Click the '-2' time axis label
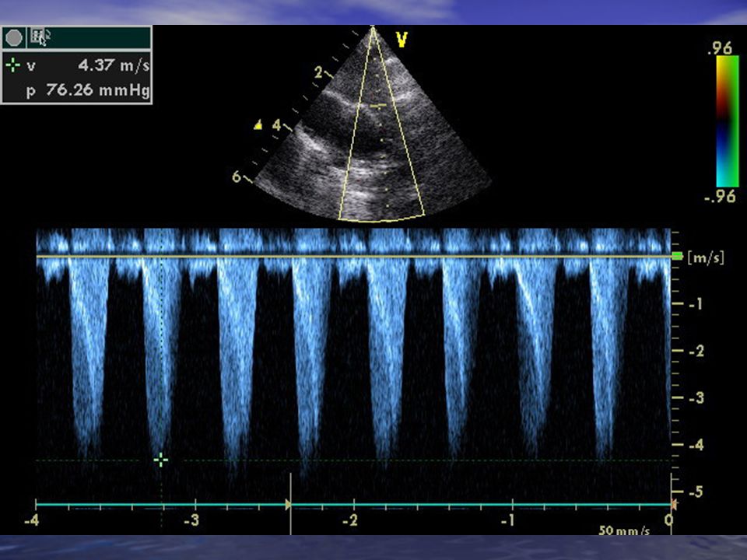The image size is (747, 560). click(x=349, y=520)
